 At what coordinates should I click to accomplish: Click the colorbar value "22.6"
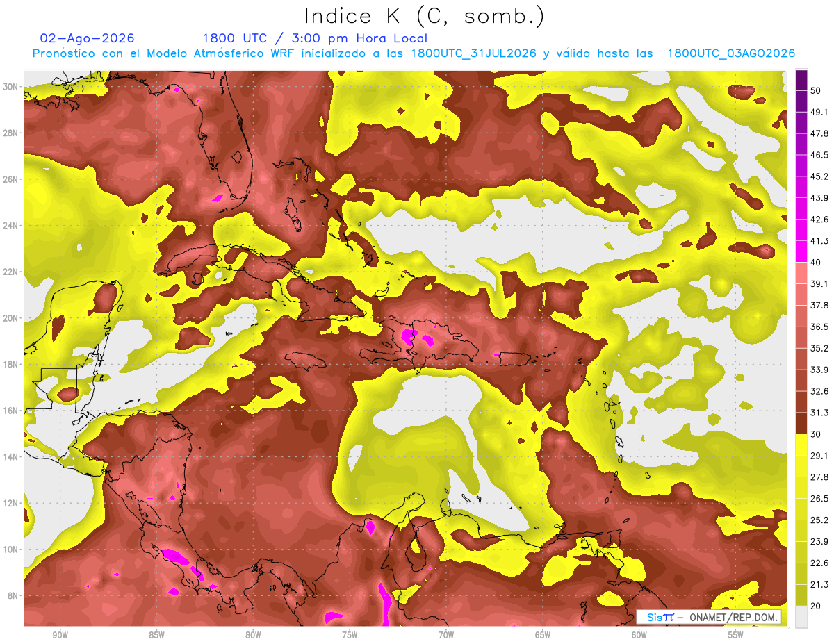pos(820,563)
